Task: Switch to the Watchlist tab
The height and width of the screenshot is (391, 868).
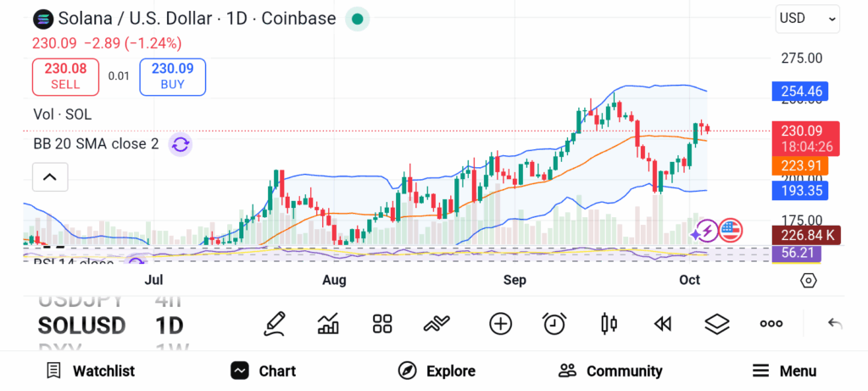Action: click(x=91, y=371)
